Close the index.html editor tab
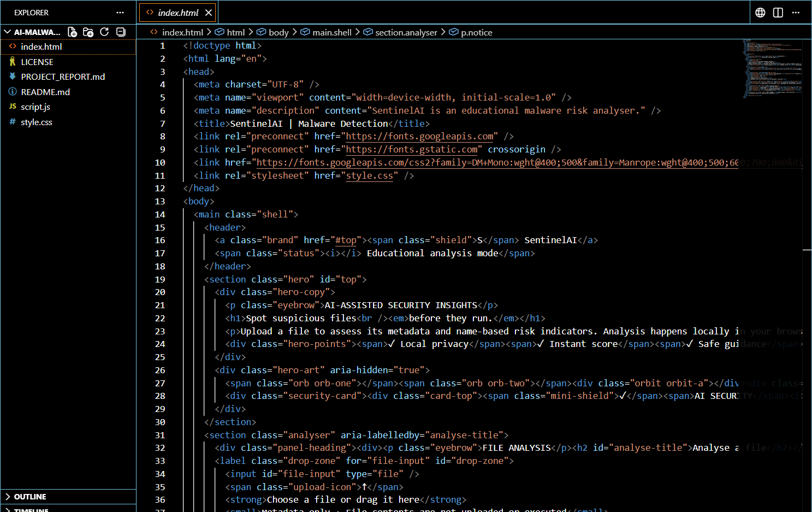Viewport: 812px width, 512px height. coord(209,13)
